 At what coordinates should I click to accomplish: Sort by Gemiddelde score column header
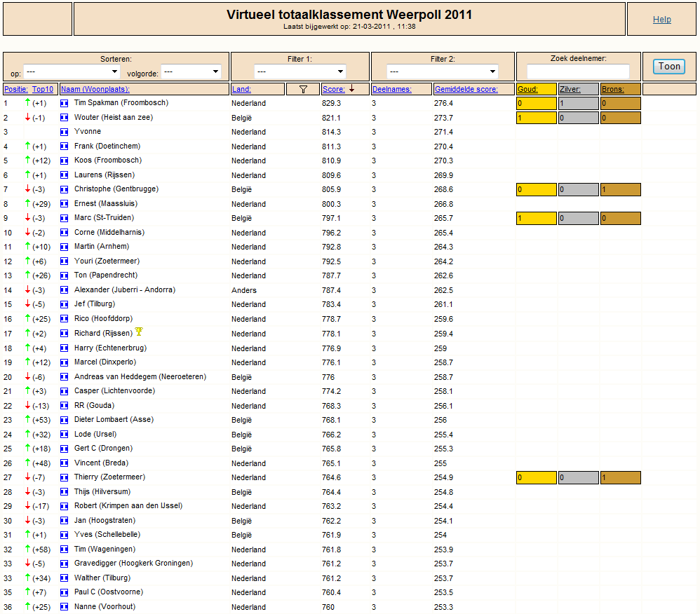click(x=466, y=89)
